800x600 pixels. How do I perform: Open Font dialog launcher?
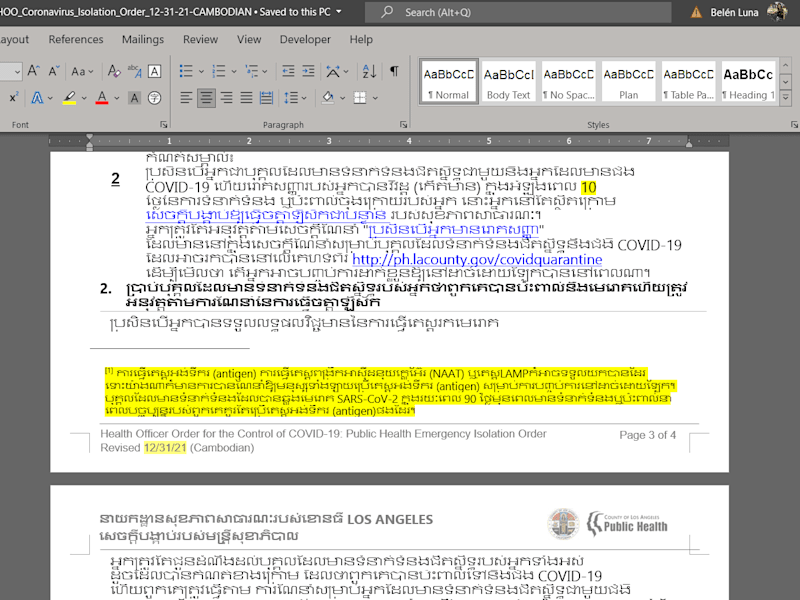[164, 124]
